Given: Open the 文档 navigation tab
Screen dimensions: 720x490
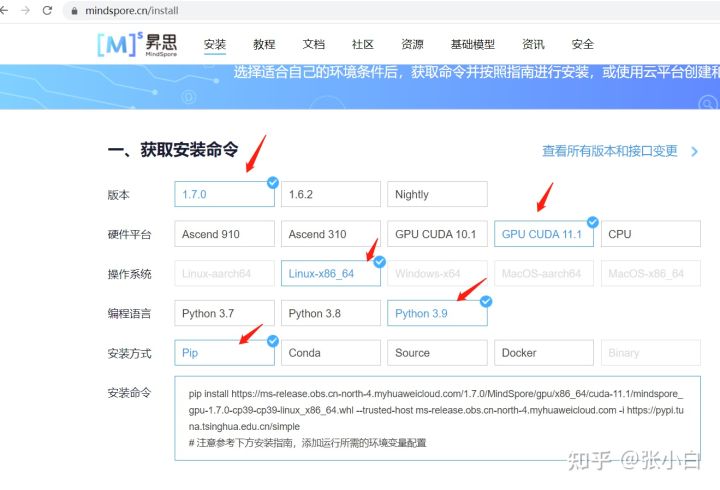Looking at the screenshot, I should (x=314, y=45).
